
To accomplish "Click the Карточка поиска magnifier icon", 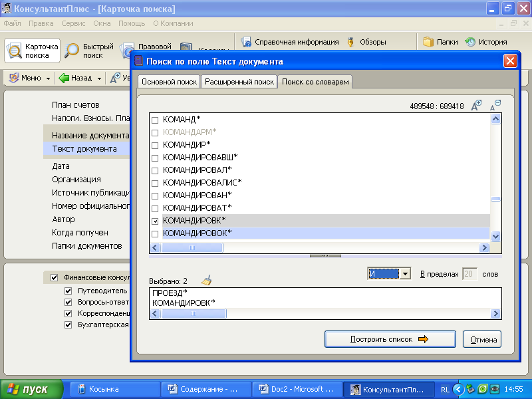I will 14,51.
